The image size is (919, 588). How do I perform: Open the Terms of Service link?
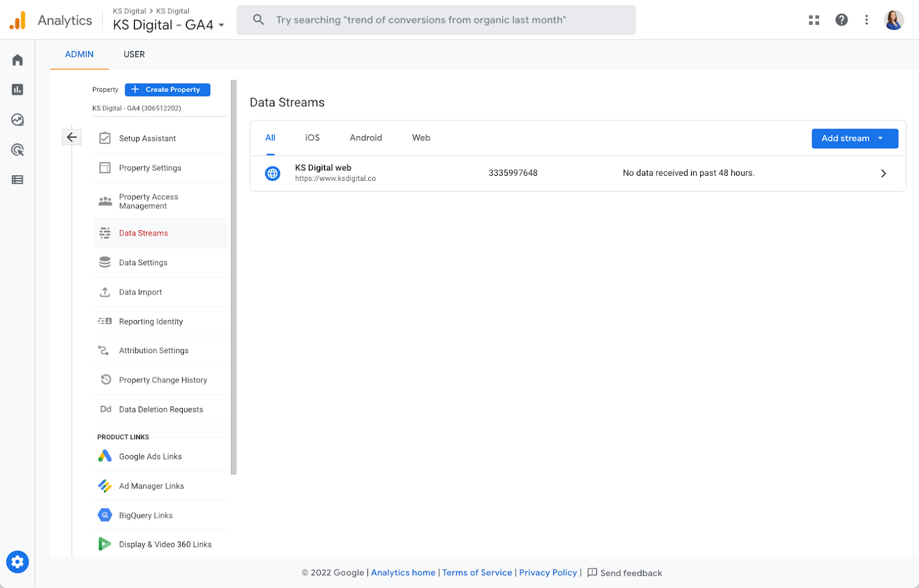477,572
